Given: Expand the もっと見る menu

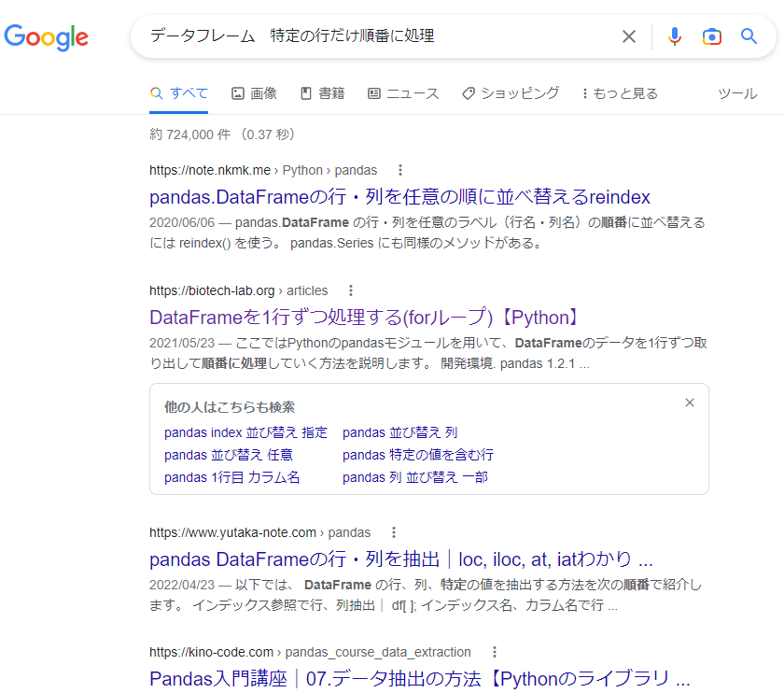Looking at the screenshot, I should click(x=620, y=93).
